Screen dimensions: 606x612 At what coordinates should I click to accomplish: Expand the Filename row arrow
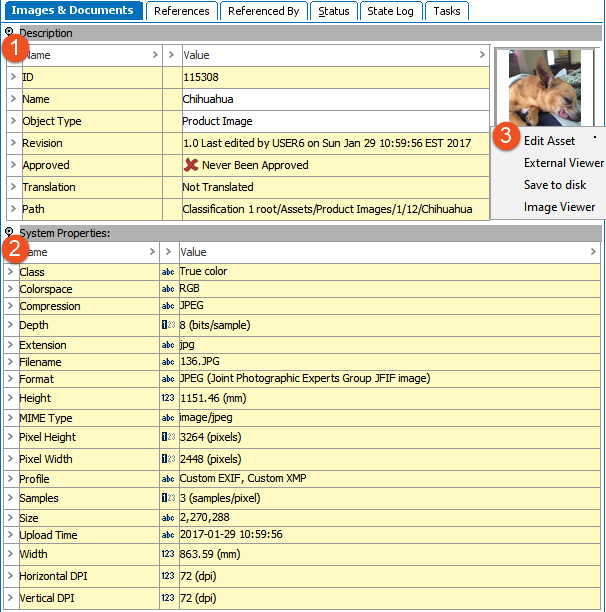(x=11, y=362)
